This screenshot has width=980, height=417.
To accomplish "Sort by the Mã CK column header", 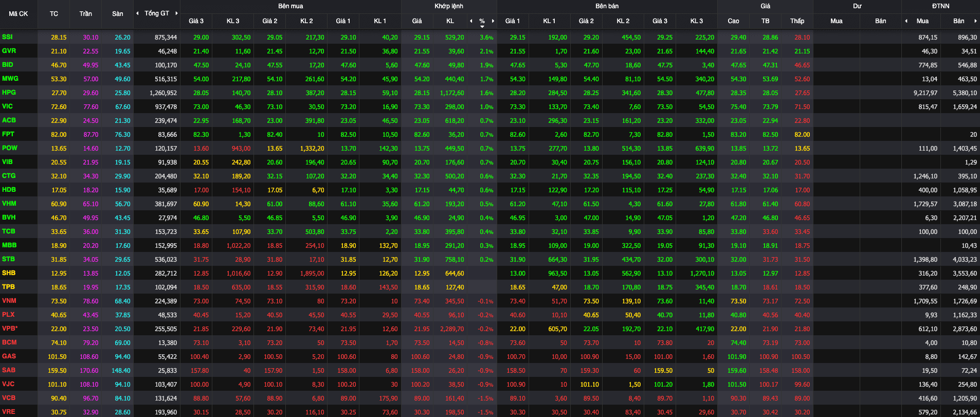I will [x=19, y=14].
